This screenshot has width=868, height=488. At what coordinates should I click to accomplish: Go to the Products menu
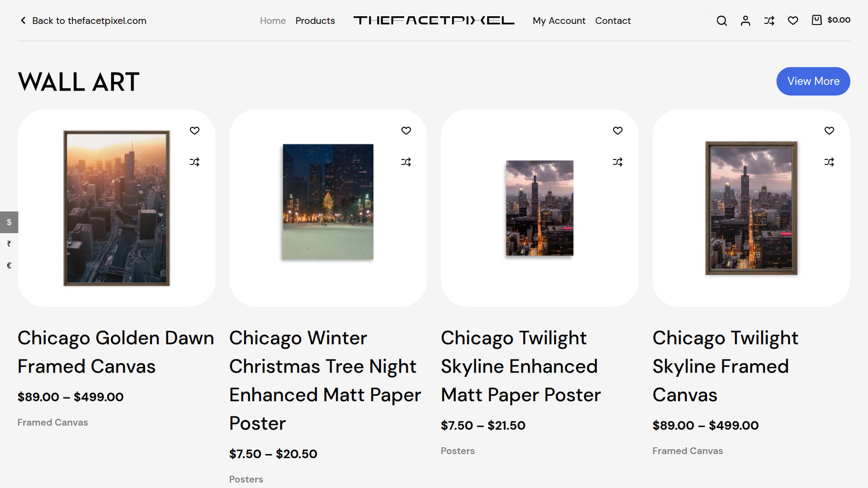[x=315, y=21]
